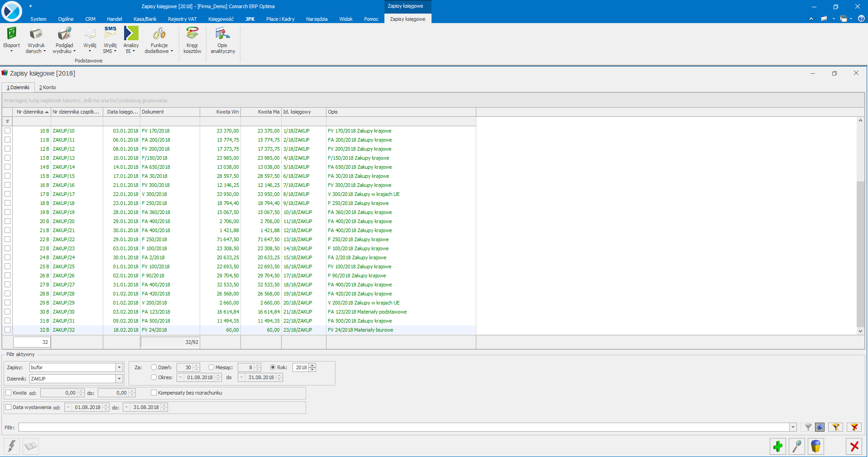Open selected entry with magnifying glass

point(796,447)
